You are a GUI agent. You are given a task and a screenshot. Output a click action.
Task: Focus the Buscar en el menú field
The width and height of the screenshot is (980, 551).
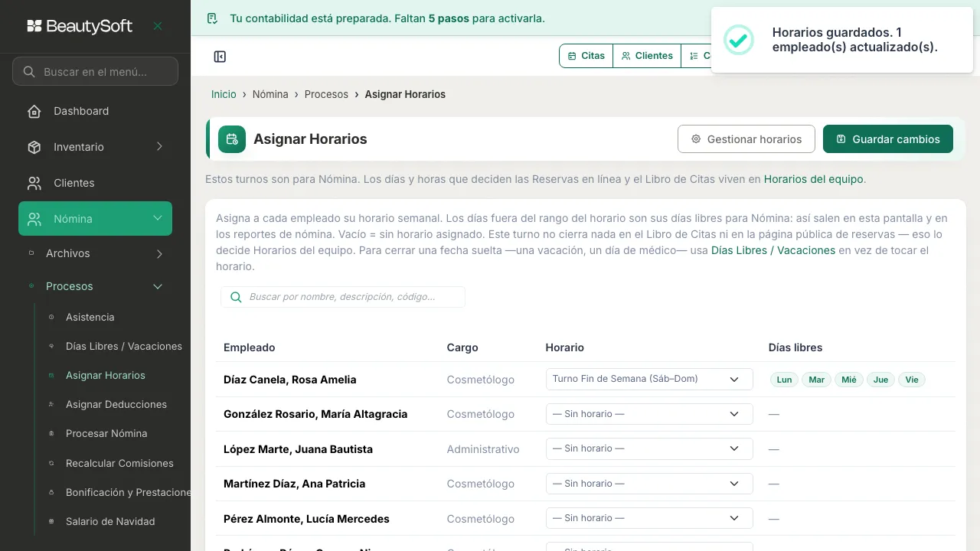95,72
